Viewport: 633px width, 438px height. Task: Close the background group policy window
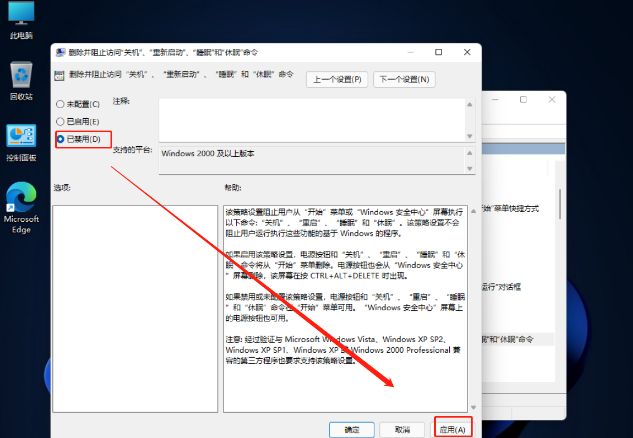[x=552, y=99]
